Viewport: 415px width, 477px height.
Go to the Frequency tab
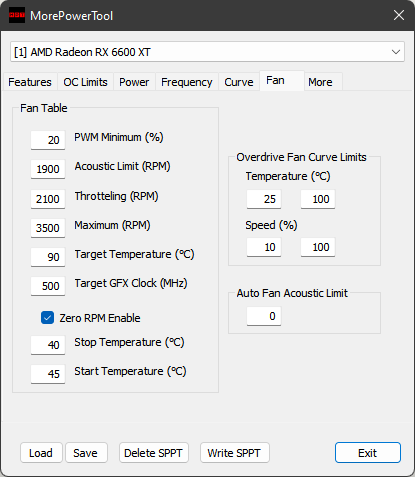[x=187, y=82]
